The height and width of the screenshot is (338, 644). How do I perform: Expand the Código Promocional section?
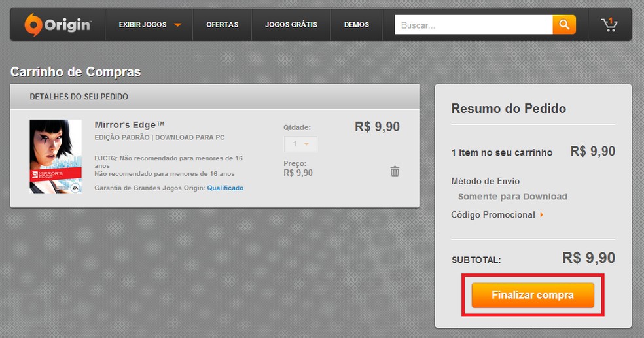coord(497,215)
